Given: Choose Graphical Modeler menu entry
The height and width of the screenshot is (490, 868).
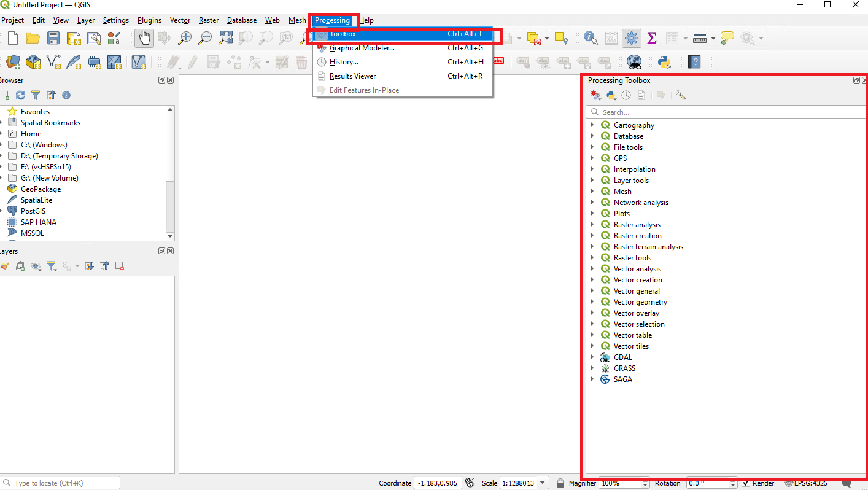Looking at the screenshot, I should point(402,48).
